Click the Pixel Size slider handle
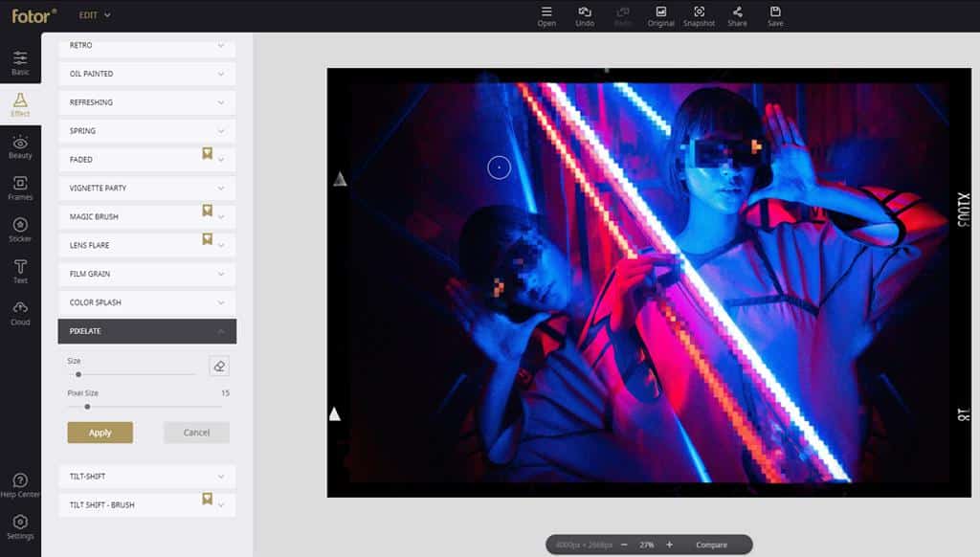The image size is (980, 557). point(87,407)
